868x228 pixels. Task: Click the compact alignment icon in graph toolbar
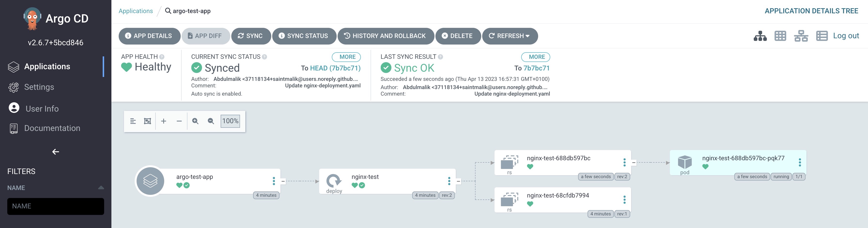tap(133, 121)
